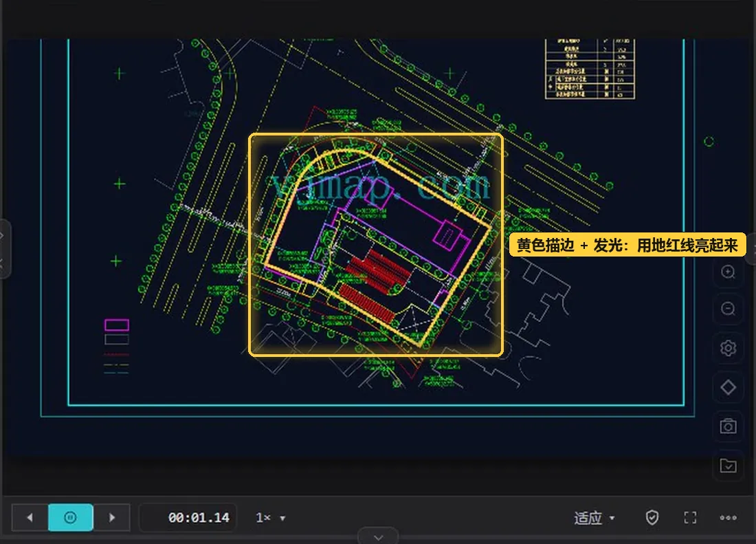
Task: Step to the previous frame
Action: (x=30, y=517)
